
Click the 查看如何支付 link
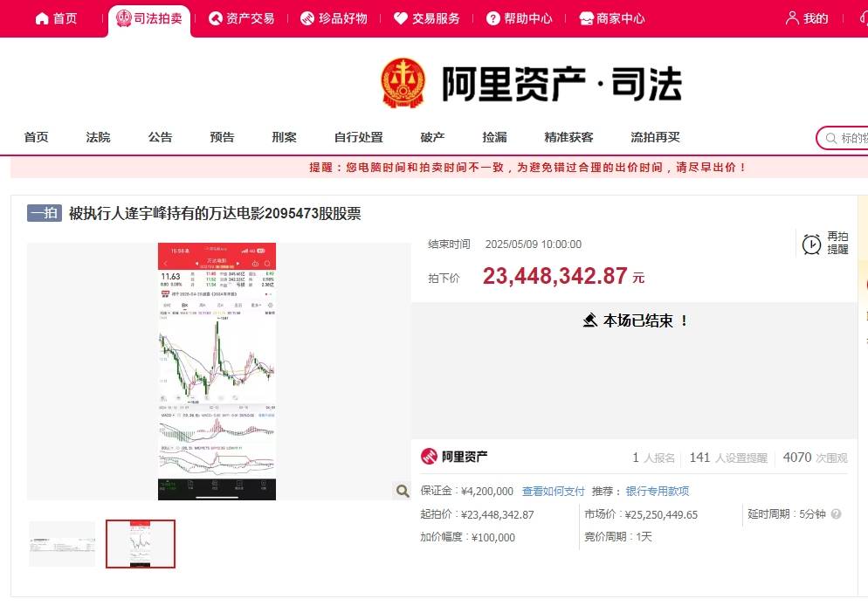pyautogui.click(x=553, y=492)
